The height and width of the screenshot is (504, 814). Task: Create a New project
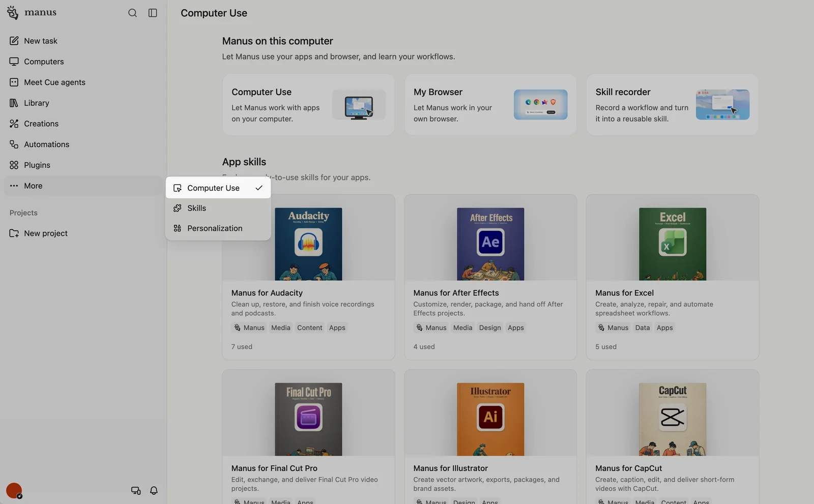[83, 233]
